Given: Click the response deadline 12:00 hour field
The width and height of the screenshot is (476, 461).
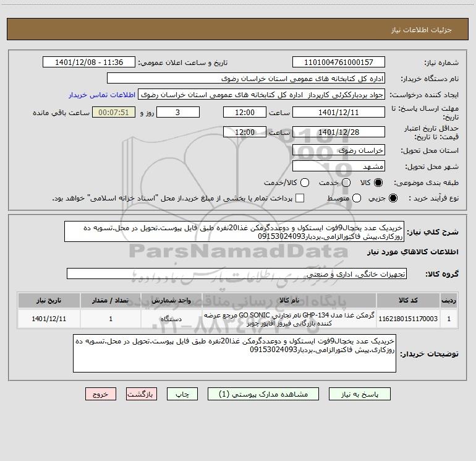Looking at the screenshot, I should (245, 112).
